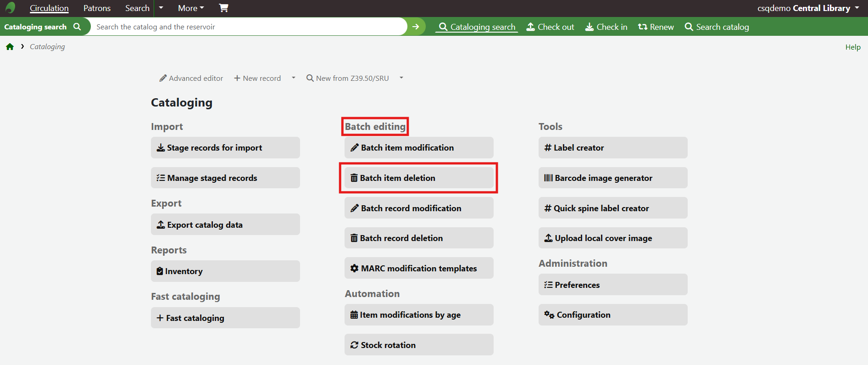868x365 pixels.
Task: Select the Check out toolbar option
Action: pos(550,27)
